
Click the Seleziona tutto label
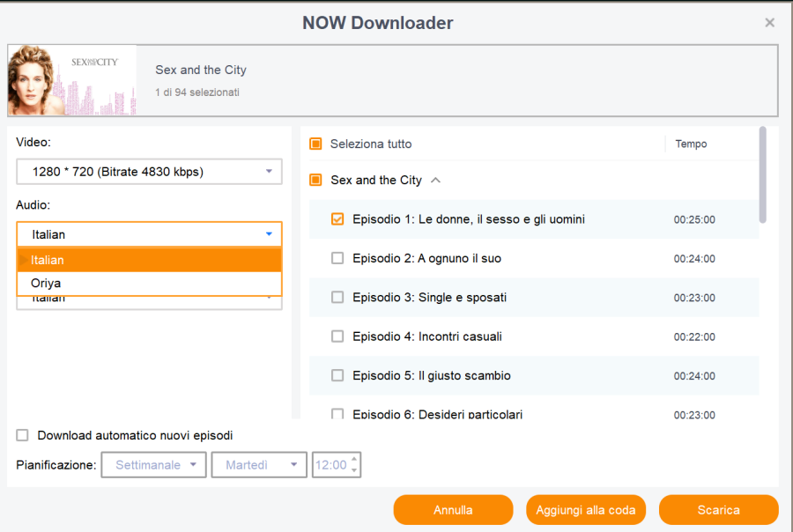click(x=371, y=144)
